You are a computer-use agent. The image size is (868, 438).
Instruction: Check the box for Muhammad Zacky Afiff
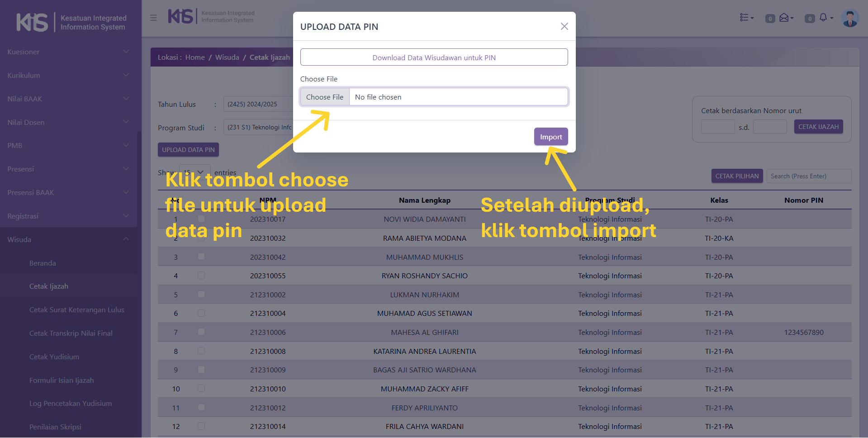pyautogui.click(x=201, y=389)
